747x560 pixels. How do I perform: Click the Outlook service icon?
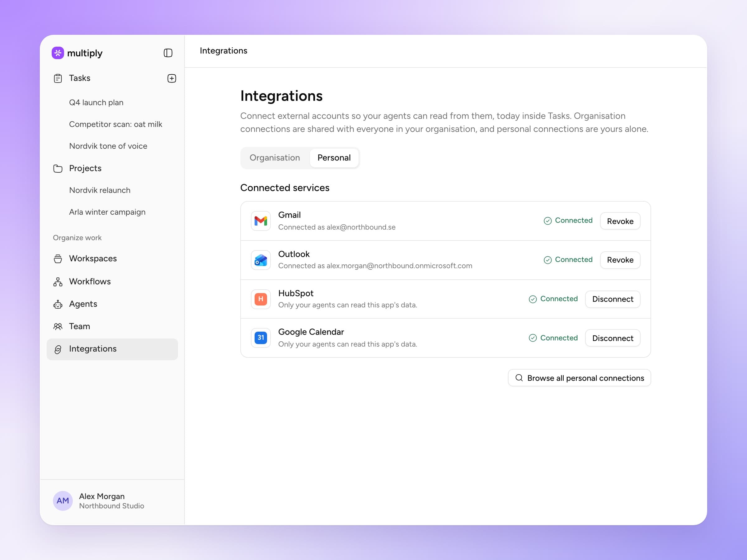click(261, 260)
